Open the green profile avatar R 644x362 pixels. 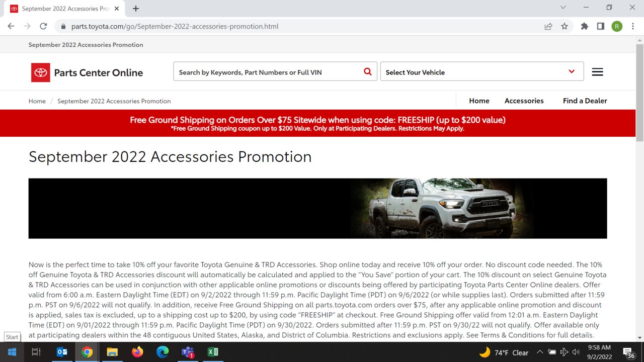pyautogui.click(x=617, y=26)
